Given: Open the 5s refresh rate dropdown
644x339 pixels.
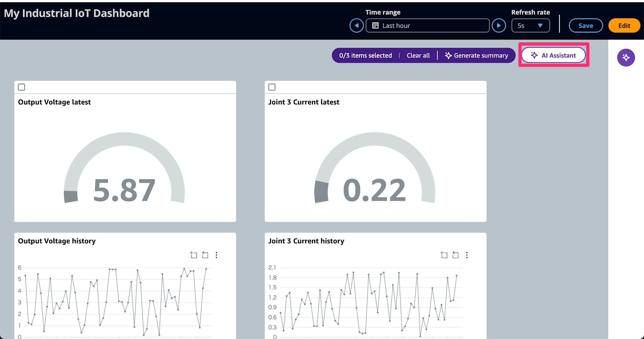Looking at the screenshot, I should 530,26.
